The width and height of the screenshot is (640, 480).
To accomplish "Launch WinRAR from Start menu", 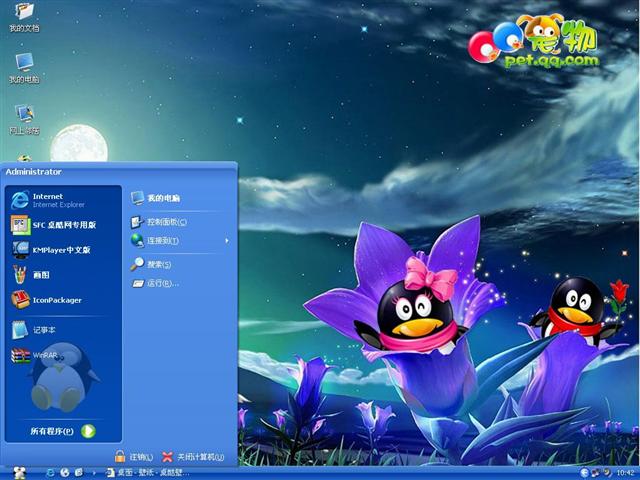I will [63, 355].
